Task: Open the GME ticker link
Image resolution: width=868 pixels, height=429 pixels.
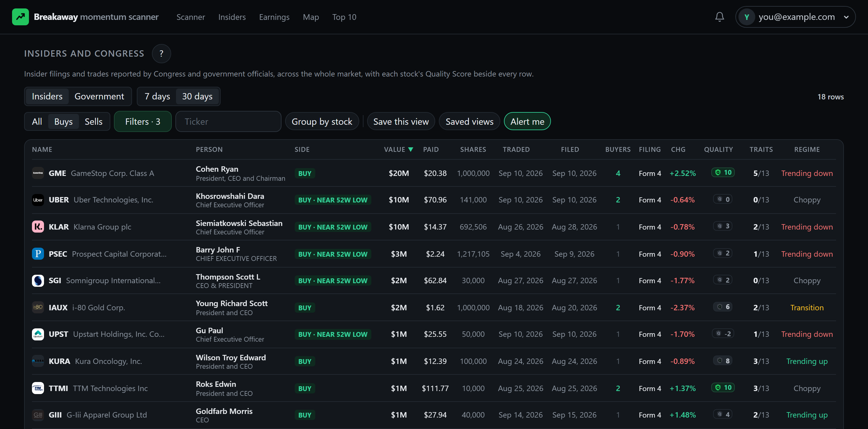Action: click(x=57, y=173)
